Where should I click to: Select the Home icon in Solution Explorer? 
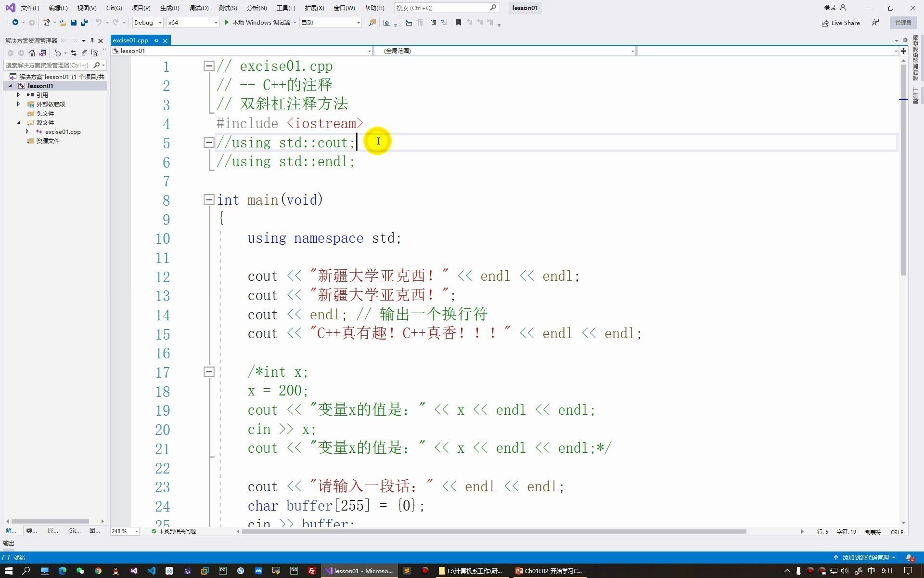point(32,53)
